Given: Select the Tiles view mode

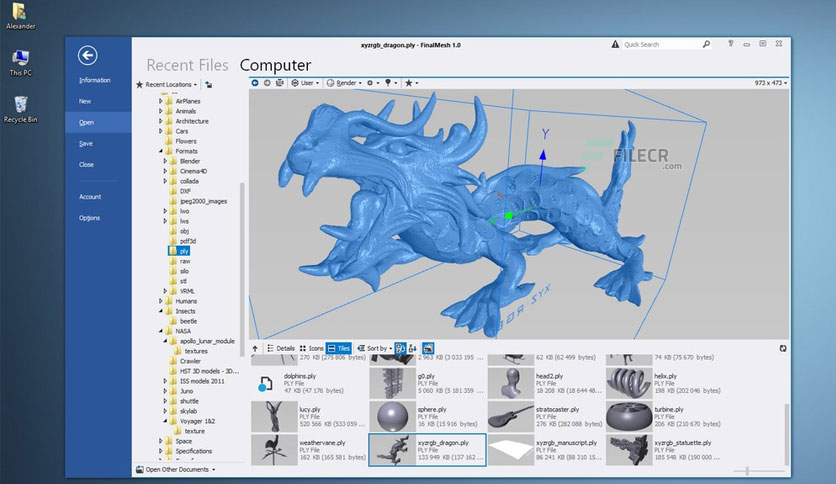Looking at the screenshot, I should [339, 349].
